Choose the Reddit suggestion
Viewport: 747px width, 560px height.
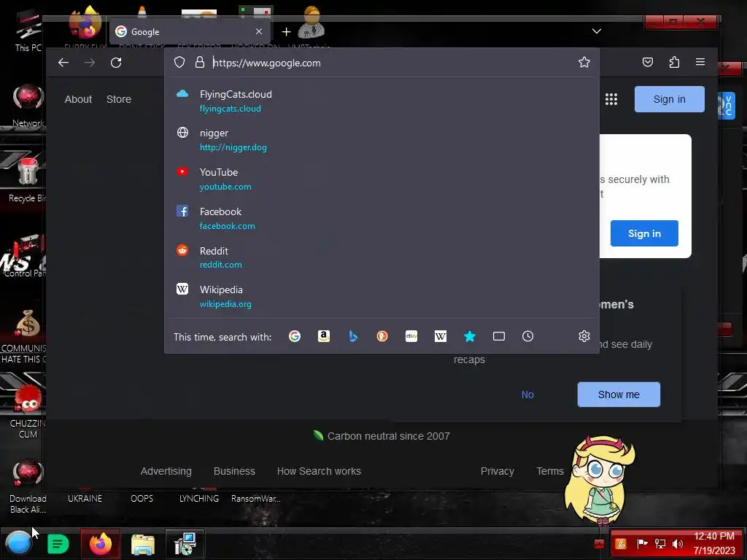382,257
